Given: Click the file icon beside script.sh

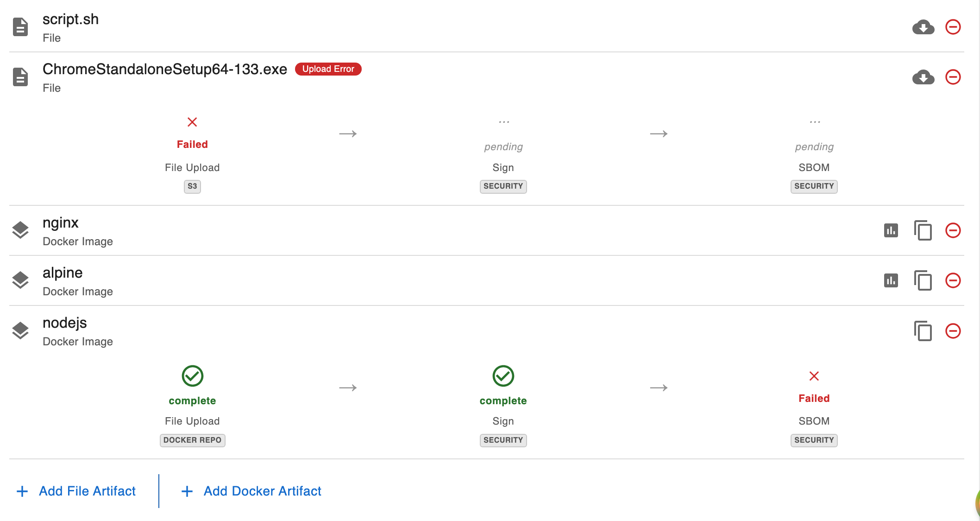Looking at the screenshot, I should (x=19, y=27).
